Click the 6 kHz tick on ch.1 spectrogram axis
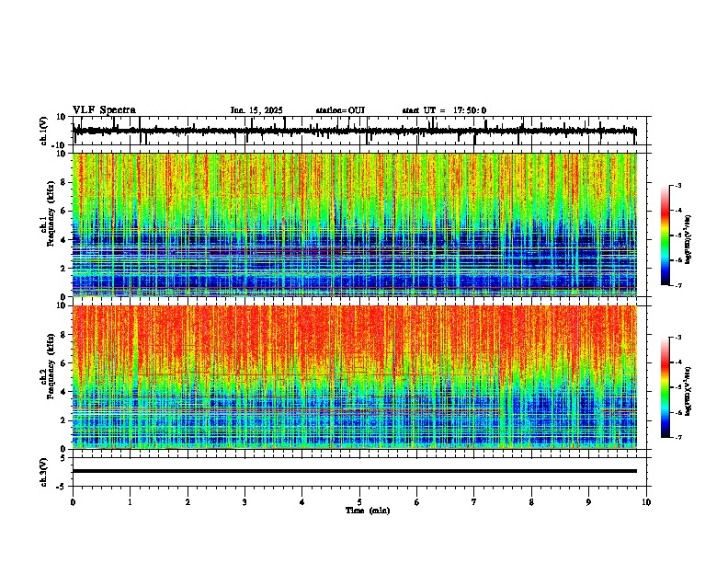 tap(64, 211)
